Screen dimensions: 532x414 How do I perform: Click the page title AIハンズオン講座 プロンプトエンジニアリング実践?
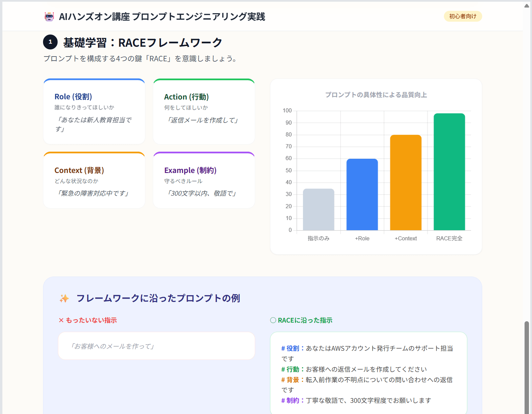[x=162, y=17]
